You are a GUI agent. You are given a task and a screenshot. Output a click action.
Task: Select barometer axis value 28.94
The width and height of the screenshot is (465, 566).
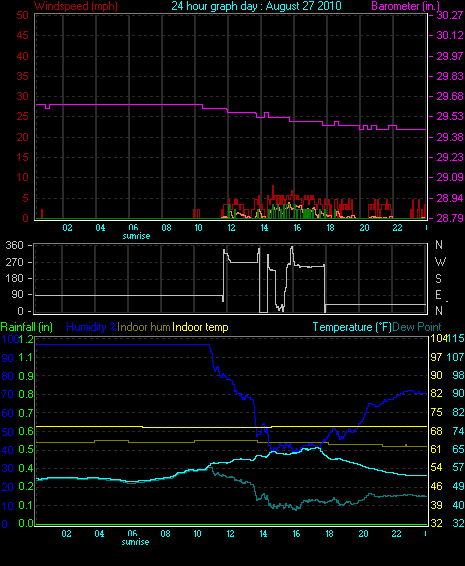[x=450, y=198]
